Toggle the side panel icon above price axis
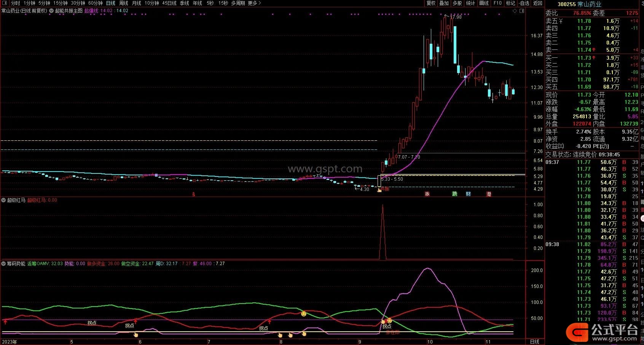 [x=522, y=11]
